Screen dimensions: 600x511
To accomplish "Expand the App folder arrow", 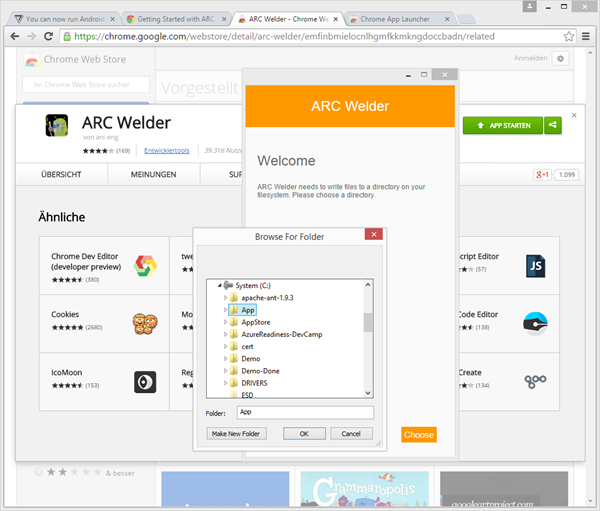I will pos(225,310).
